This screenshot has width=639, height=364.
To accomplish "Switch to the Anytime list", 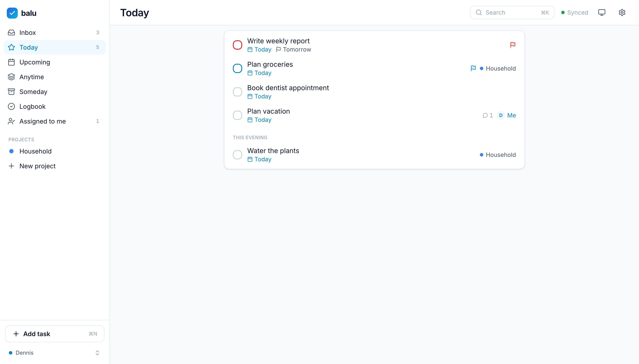I will 55,77.
